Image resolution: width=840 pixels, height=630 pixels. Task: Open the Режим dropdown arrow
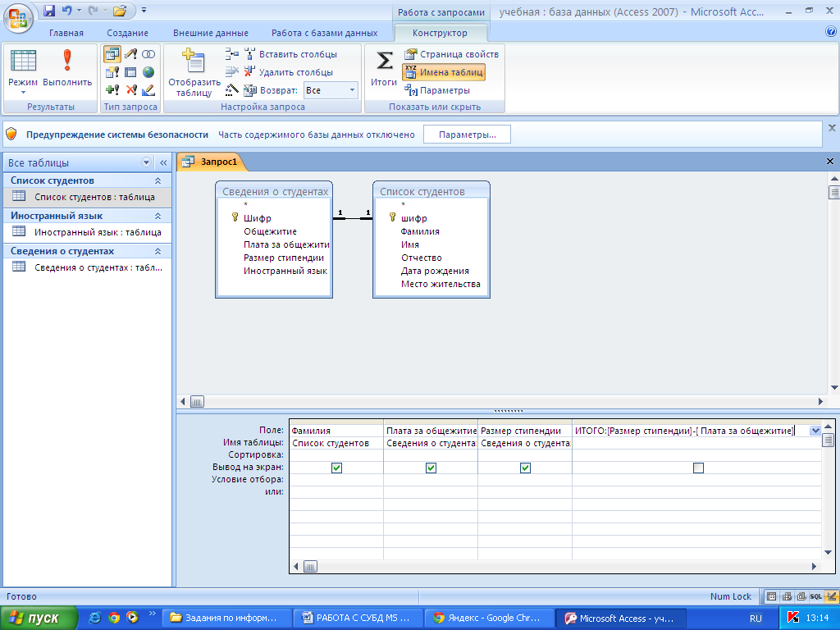click(23, 93)
